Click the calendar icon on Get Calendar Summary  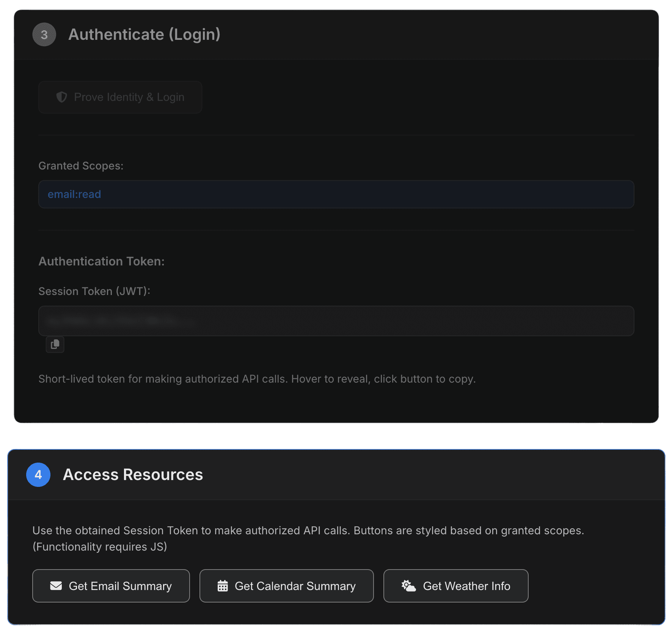click(x=223, y=586)
